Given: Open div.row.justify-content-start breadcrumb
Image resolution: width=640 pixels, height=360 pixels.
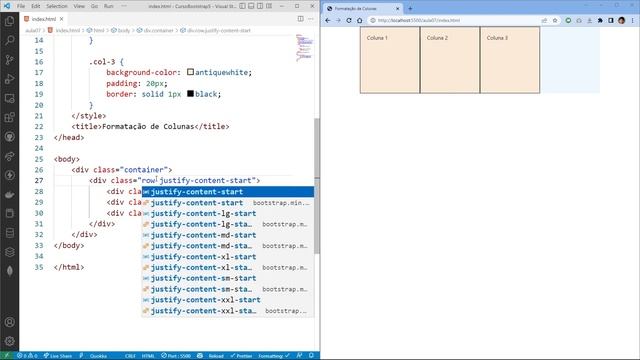Looking at the screenshot, I should click(x=216, y=31).
